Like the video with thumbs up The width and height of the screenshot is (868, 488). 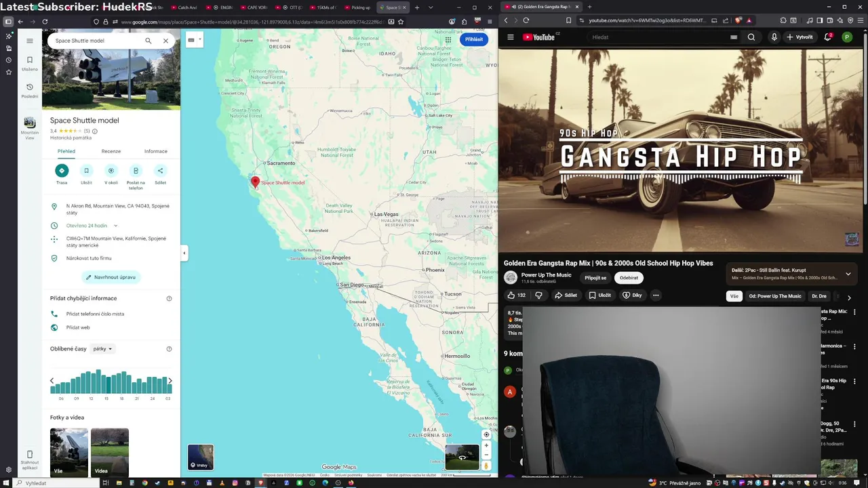point(517,296)
